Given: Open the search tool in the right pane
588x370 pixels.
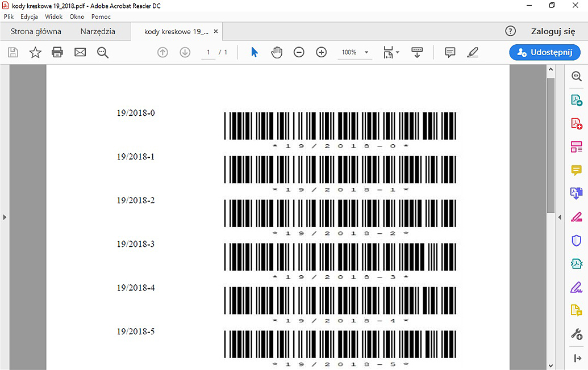Looking at the screenshot, I should click(577, 76).
